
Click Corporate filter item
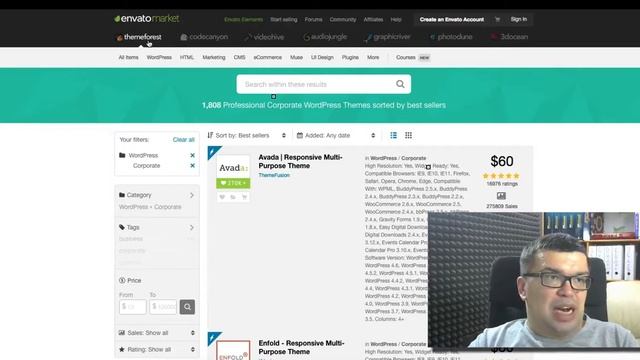click(147, 166)
